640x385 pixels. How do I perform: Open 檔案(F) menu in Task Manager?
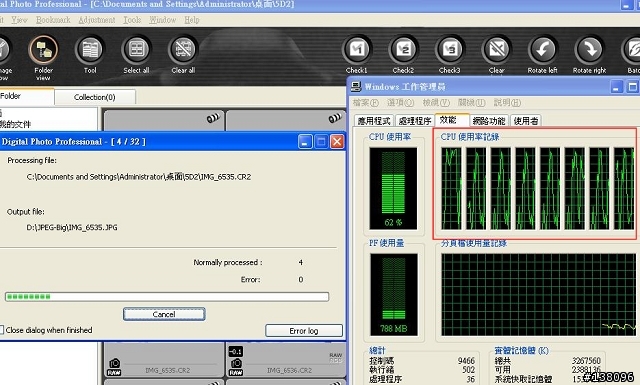coord(366,102)
